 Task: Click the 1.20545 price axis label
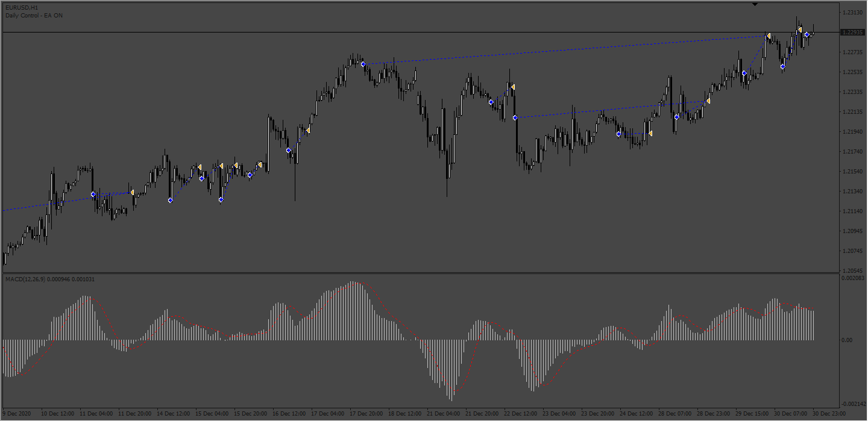854,271
